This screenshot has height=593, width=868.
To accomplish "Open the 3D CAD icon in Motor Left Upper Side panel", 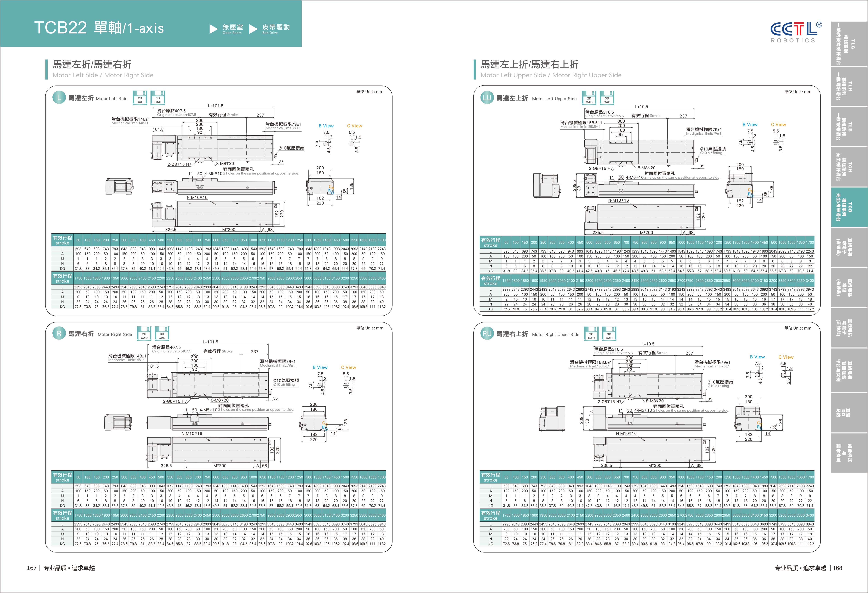I will (x=607, y=98).
